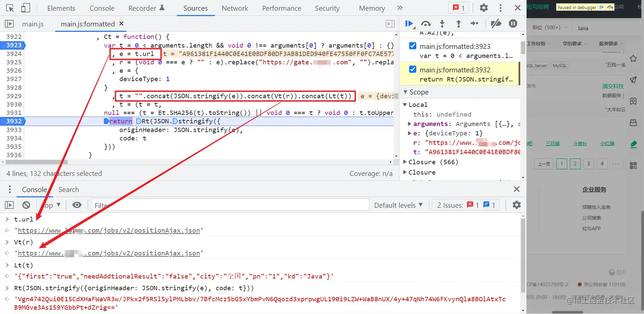644x314 pixels.
Task: Expand the e: {deviceType: 1} variable
Action: coord(409,133)
